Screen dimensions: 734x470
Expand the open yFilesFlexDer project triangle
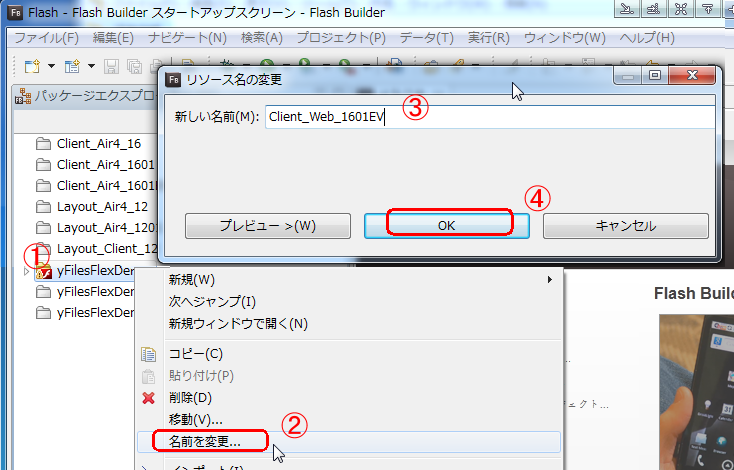(26, 271)
